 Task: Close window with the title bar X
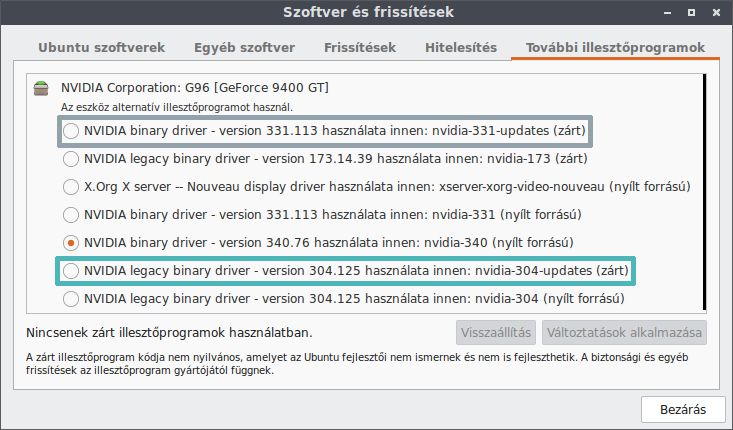tap(716, 13)
